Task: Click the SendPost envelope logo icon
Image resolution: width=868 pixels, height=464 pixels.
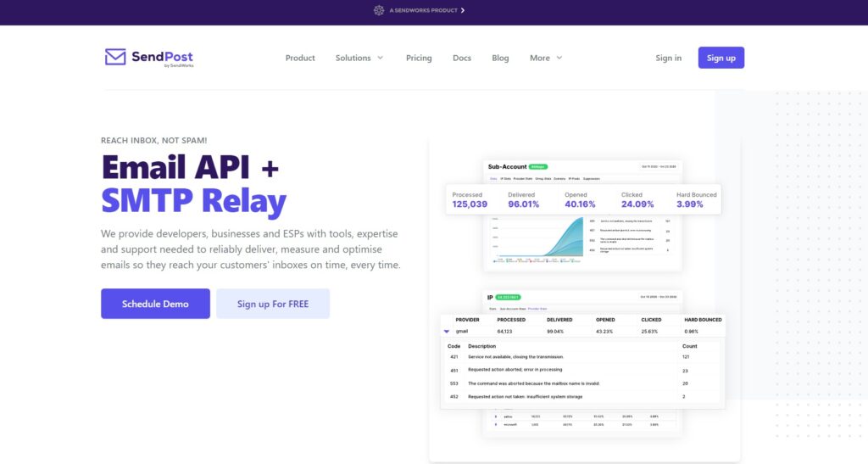Action: (x=115, y=57)
